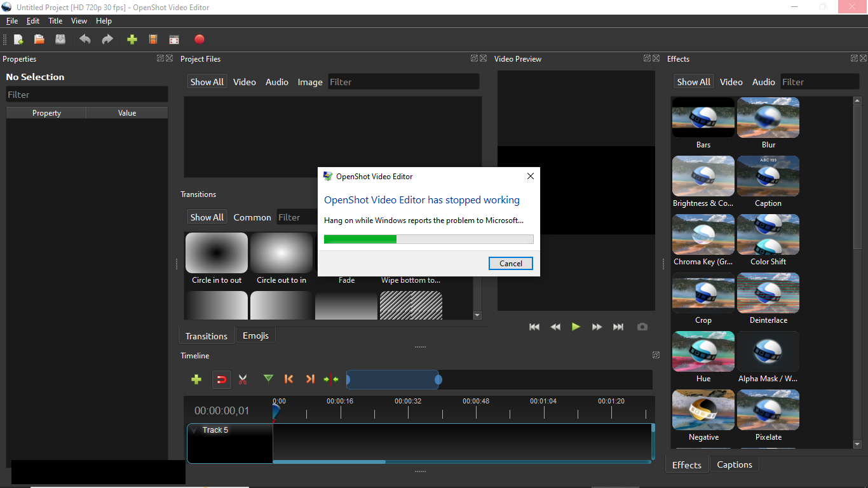
Task: Show Common transitions only
Action: click(252, 217)
